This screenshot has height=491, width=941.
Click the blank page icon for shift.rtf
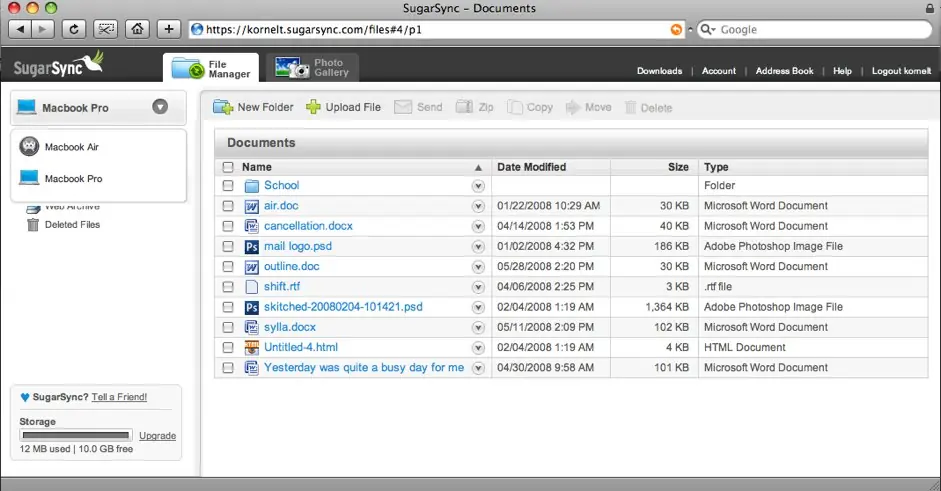tap(251, 287)
